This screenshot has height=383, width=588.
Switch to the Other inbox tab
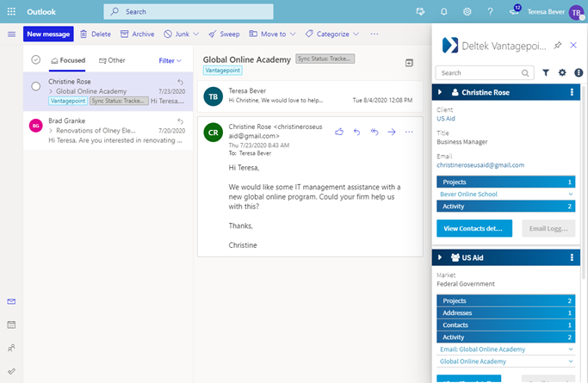tap(112, 61)
